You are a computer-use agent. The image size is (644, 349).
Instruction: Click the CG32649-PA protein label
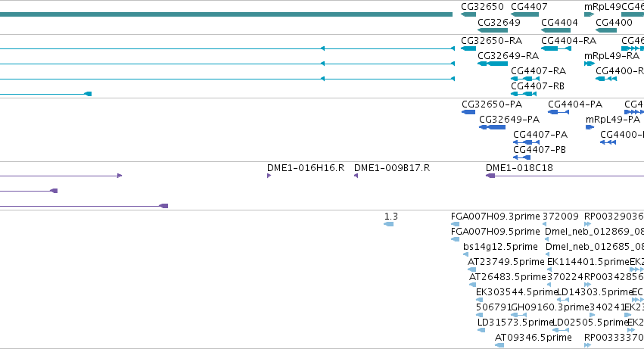click(509, 119)
